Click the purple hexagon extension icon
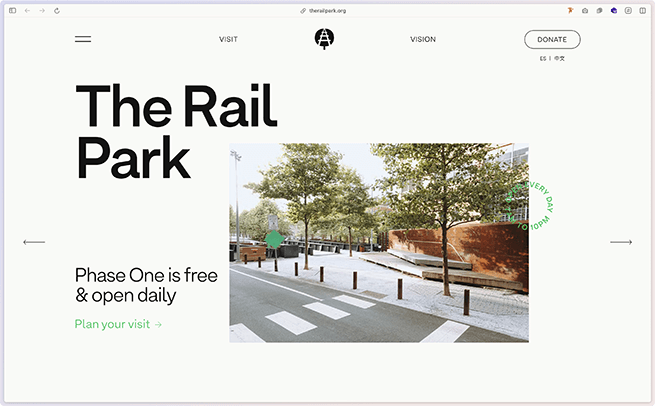 click(614, 11)
